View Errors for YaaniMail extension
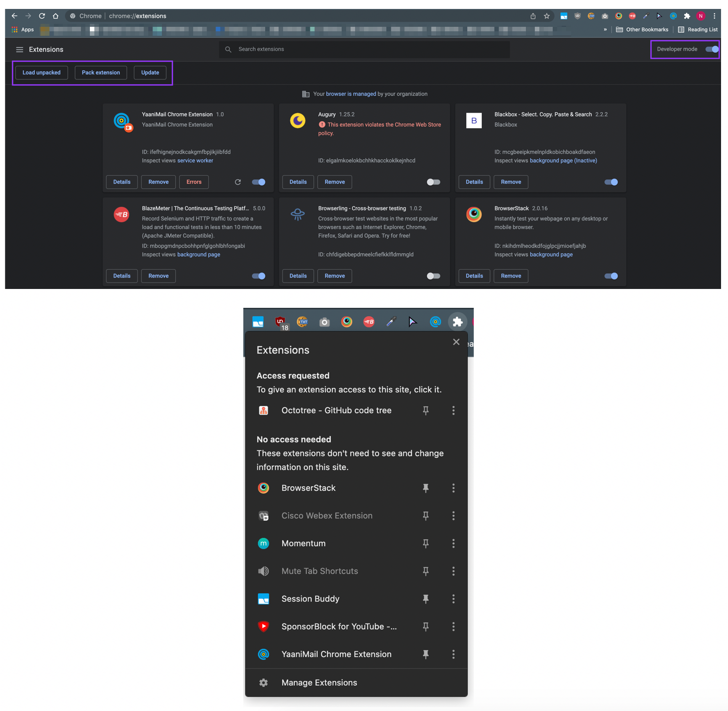 194,182
